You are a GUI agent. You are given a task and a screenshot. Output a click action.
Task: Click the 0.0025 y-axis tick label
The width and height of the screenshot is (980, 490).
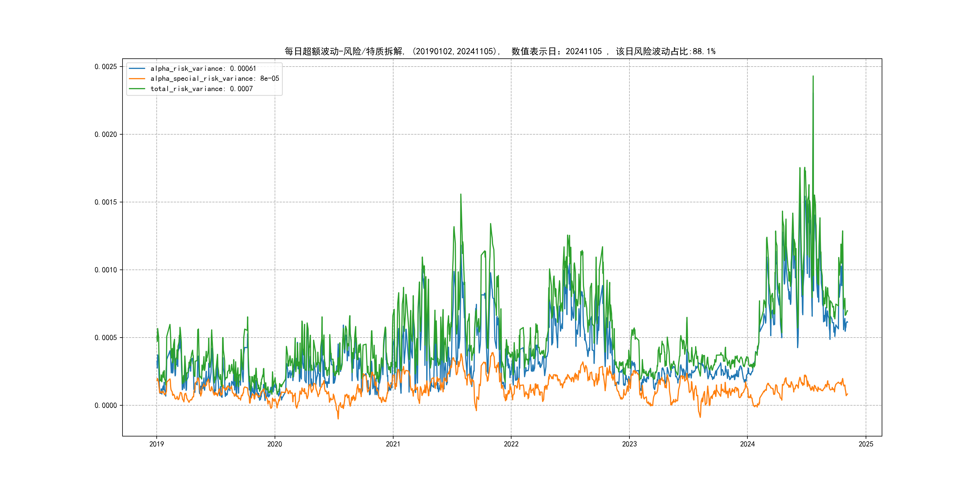pyautogui.click(x=106, y=67)
